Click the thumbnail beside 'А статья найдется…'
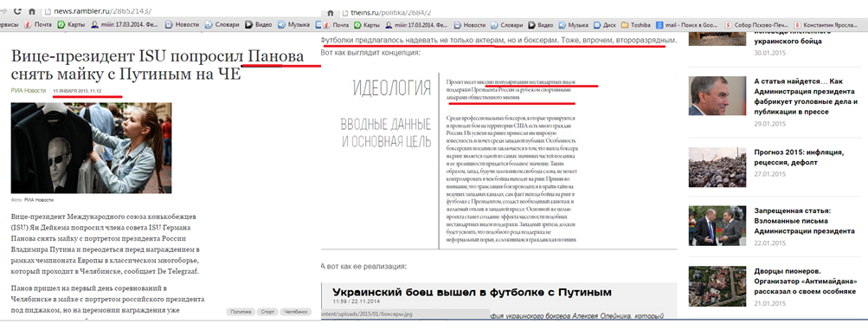Viewport: 868px width, 330px height. [717, 95]
